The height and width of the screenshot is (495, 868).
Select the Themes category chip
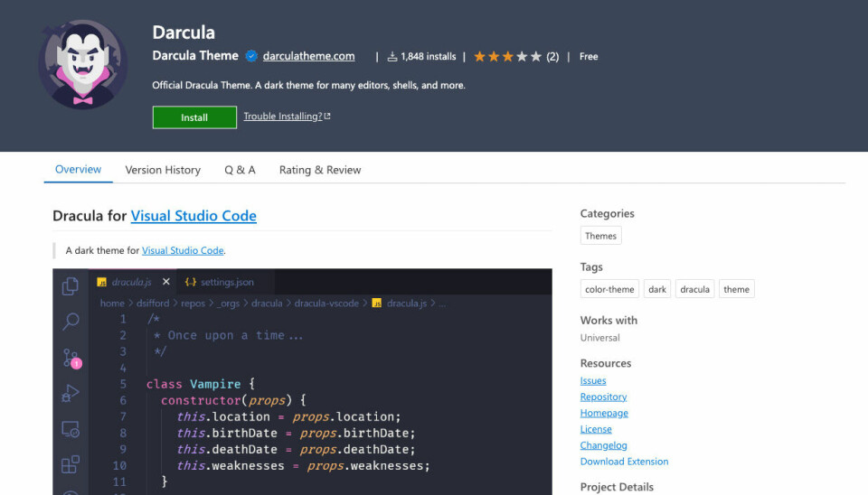pyautogui.click(x=600, y=236)
